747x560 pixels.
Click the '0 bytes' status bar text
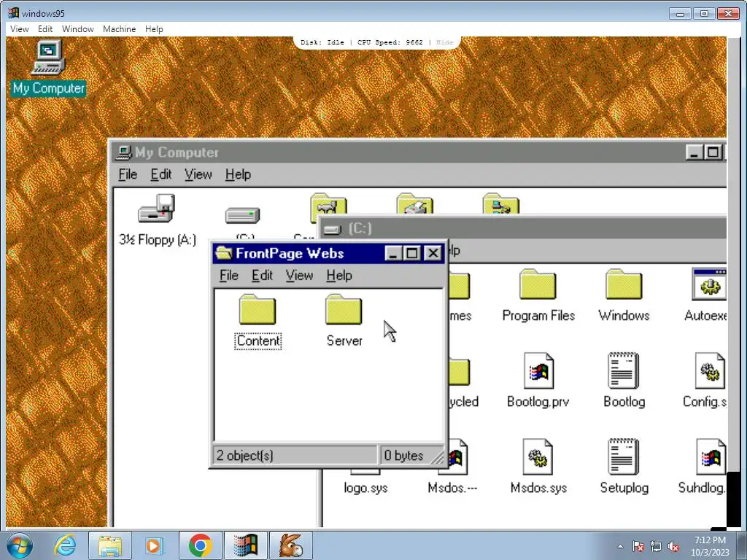pyautogui.click(x=403, y=456)
